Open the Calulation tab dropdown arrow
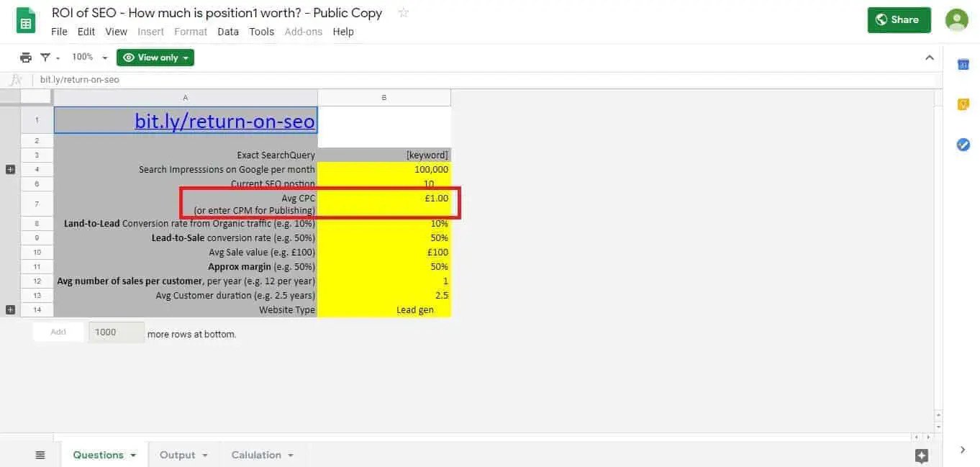 (291, 455)
